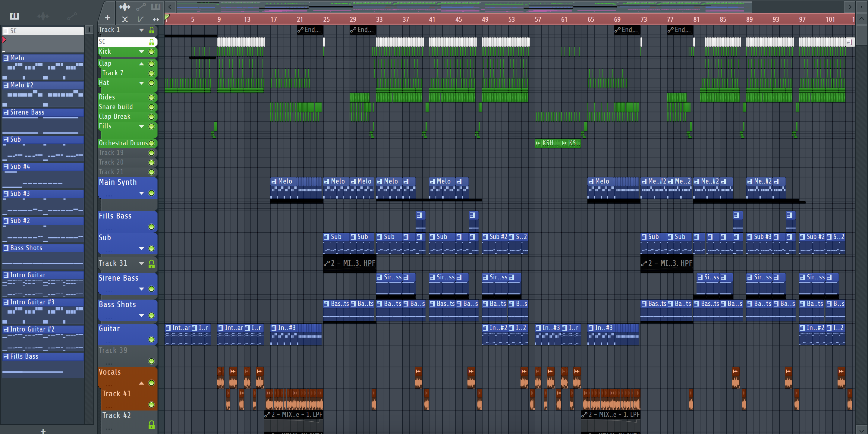Click the lock icon on Track 1
This screenshot has width=868, height=434.
pyautogui.click(x=152, y=30)
